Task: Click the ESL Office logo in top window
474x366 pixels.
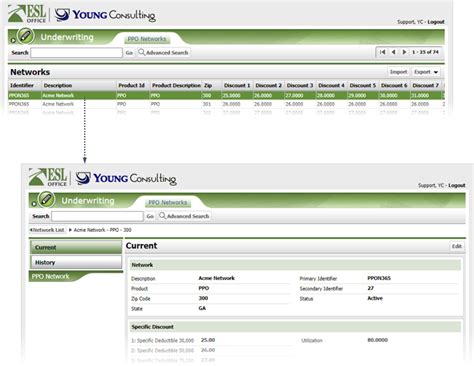Action: [x=27, y=14]
